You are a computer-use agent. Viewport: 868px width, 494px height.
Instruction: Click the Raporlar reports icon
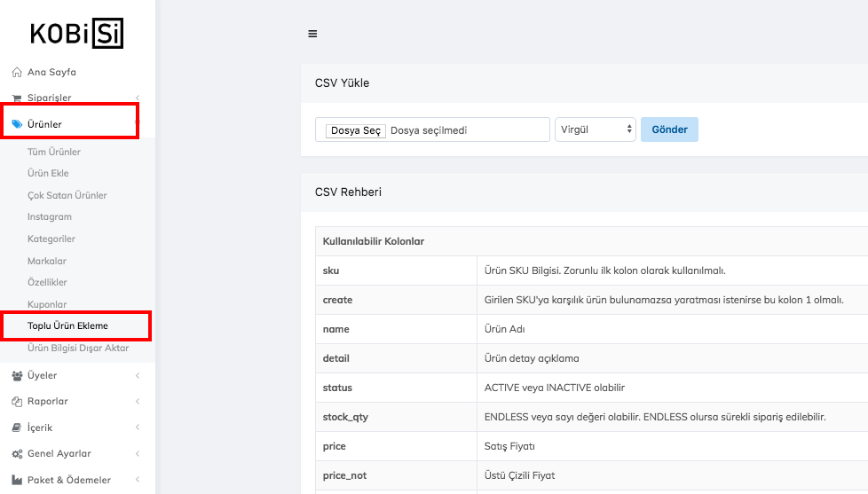tap(17, 402)
